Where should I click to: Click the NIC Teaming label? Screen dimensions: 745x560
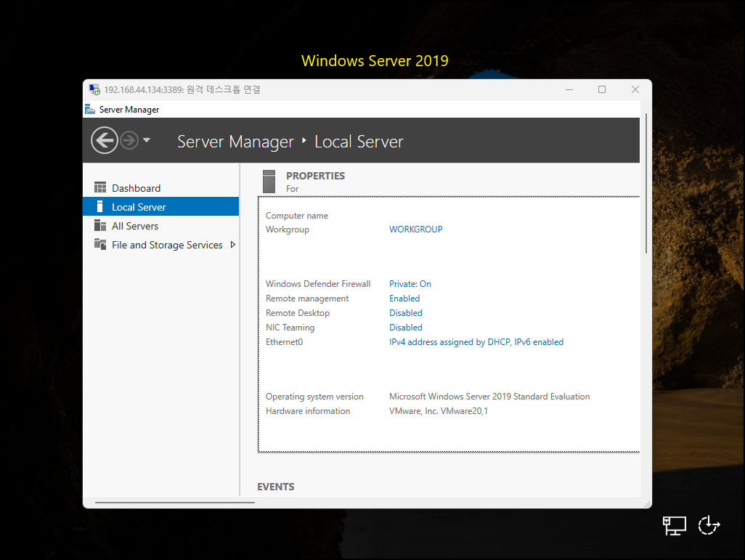click(290, 328)
